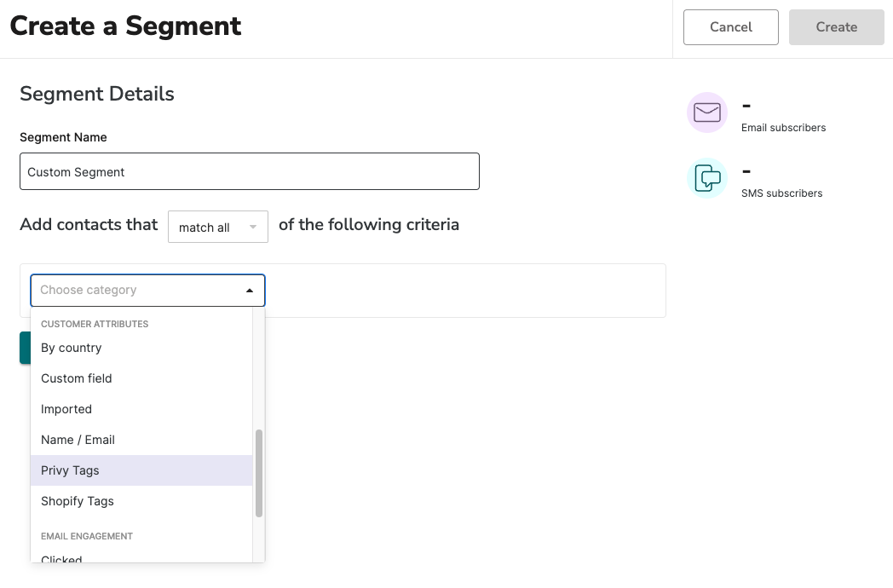Click the teal button behind dropdown
893x588 pixels.
25,348
